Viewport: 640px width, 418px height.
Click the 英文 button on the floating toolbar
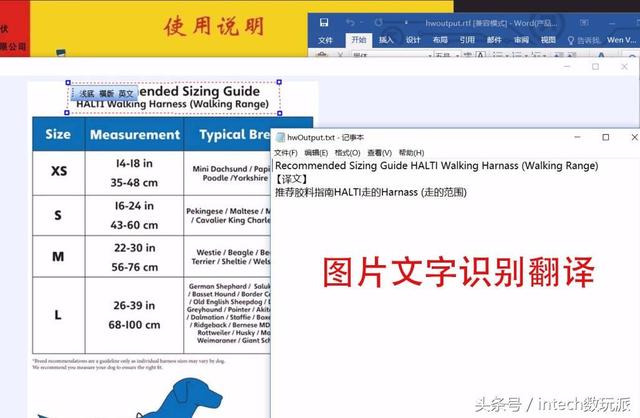pos(126,93)
